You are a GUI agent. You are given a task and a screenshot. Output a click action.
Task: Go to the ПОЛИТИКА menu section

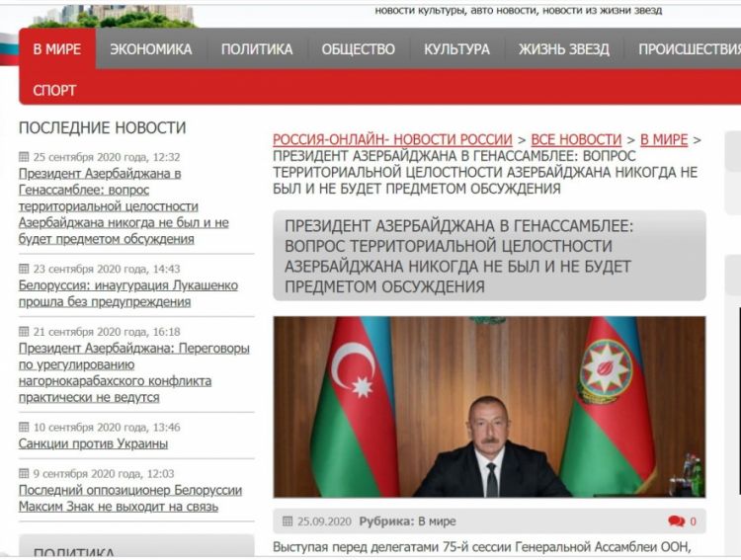tap(257, 49)
